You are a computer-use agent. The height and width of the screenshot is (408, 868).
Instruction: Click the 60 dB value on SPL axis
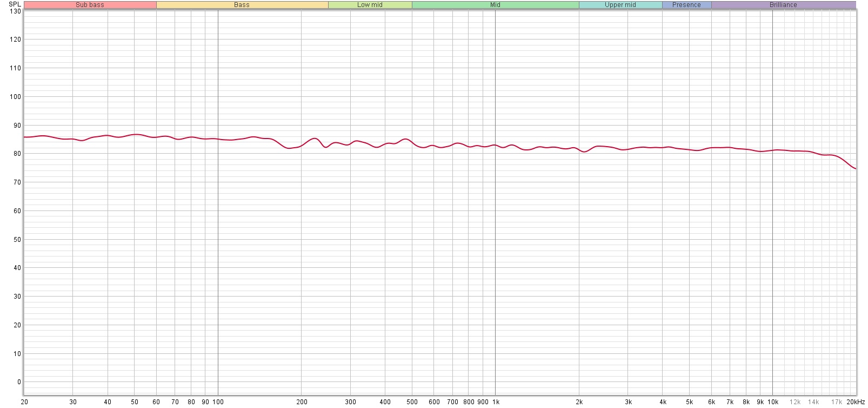(17, 211)
